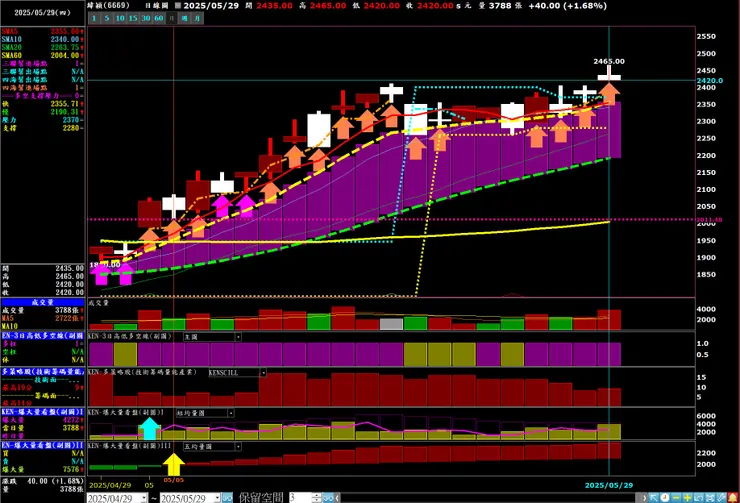
Task: Select the 10-minute timeframe button
Action: 120,18
